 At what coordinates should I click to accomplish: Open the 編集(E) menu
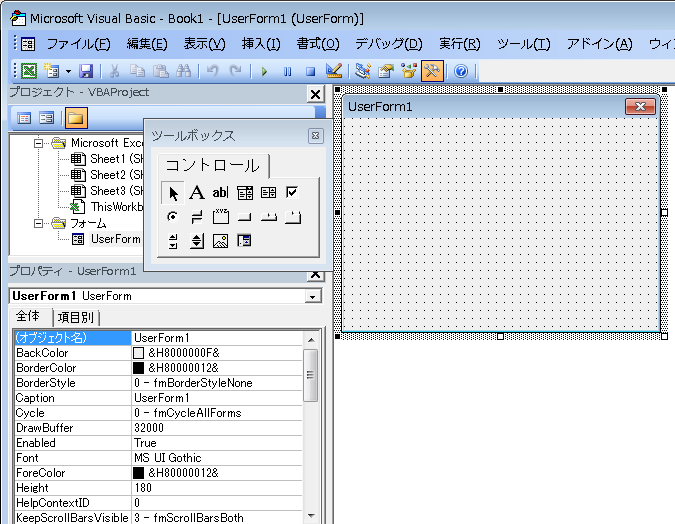tap(147, 43)
